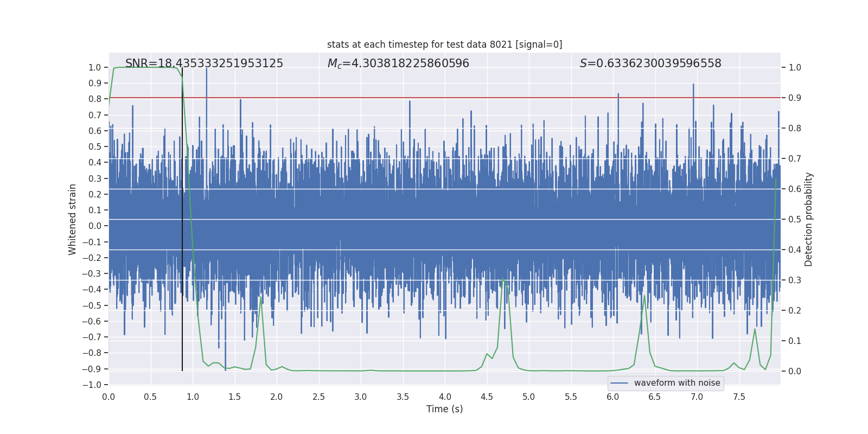Click the 'waveform with noise' legend label
The image size is (868, 434).
677,383
